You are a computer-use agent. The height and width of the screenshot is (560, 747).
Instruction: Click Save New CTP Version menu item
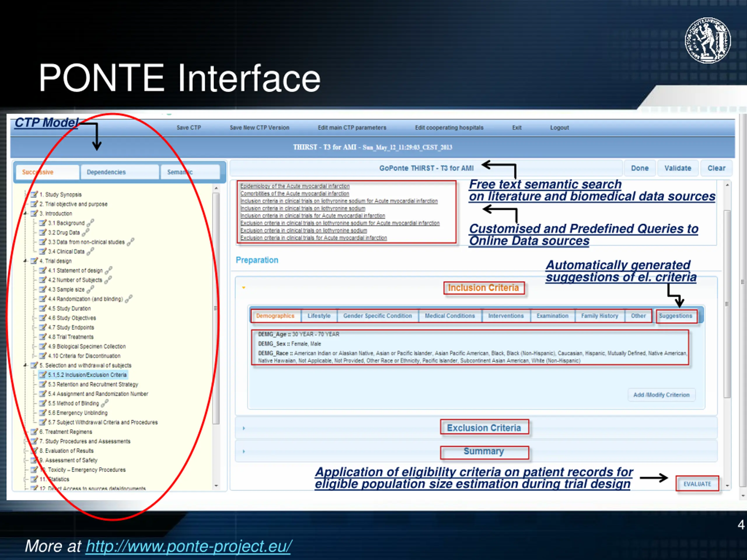[260, 127]
